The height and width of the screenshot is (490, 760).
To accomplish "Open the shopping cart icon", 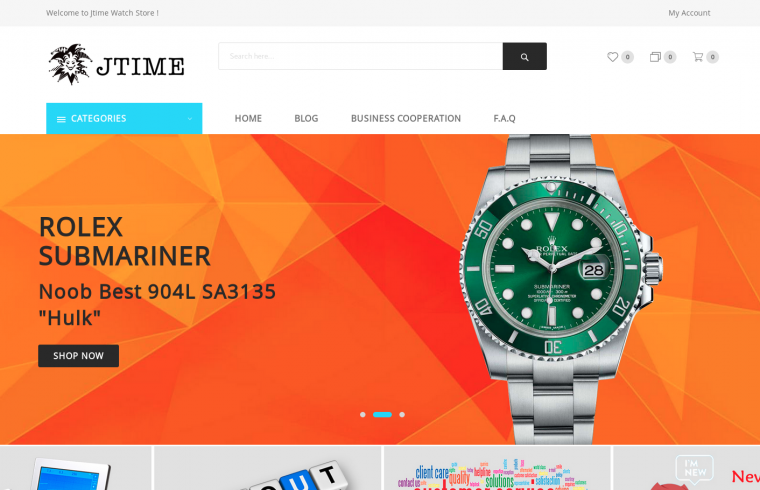I will 697,57.
